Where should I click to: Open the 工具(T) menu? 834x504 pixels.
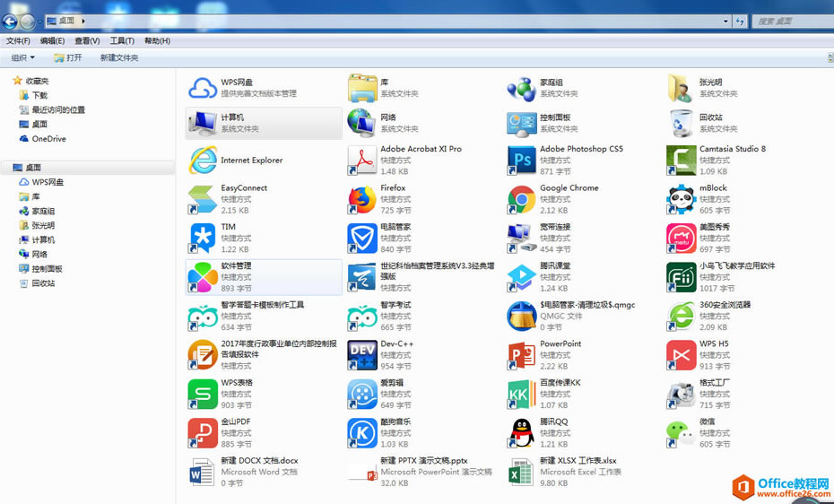tap(122, 41)
